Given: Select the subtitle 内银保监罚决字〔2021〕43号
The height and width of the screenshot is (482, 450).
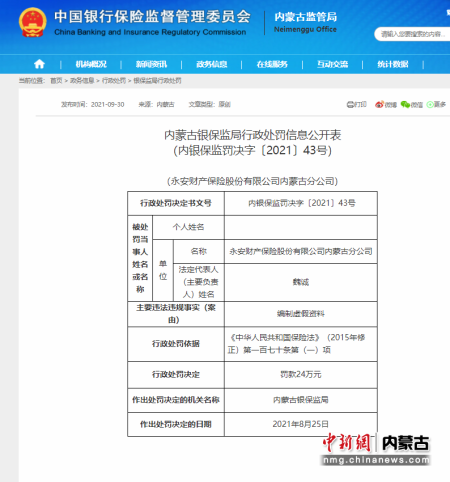Looking at the screenshot, I should (252, 150).
